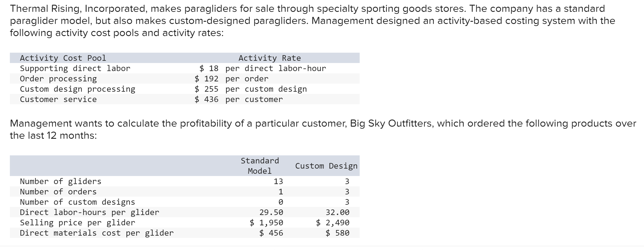Screen dimensions: 644x250
Task: Click the Number of custom designs label
Action: point(78,202)
